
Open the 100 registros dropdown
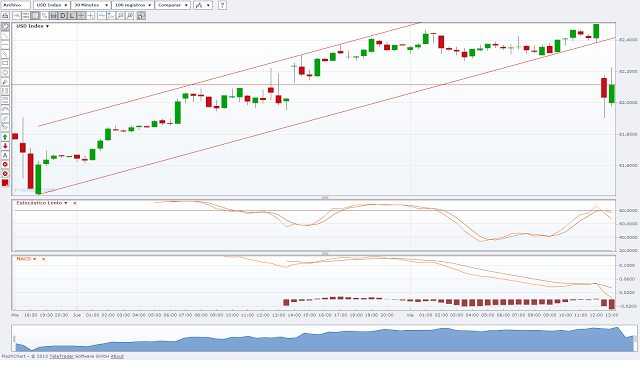[x=133, y=5]
